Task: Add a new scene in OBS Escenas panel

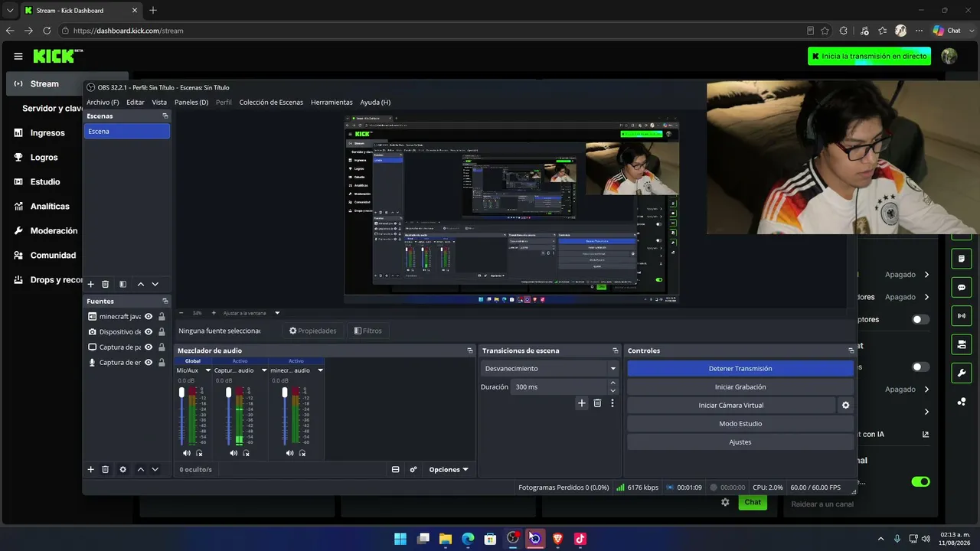Action: pos(90,284)
